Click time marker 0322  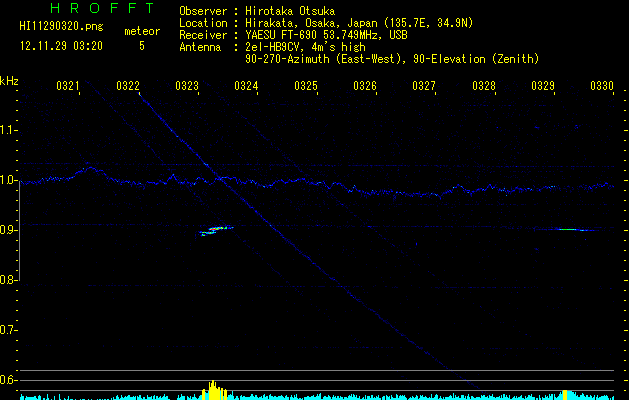click(x=128, y=86)
